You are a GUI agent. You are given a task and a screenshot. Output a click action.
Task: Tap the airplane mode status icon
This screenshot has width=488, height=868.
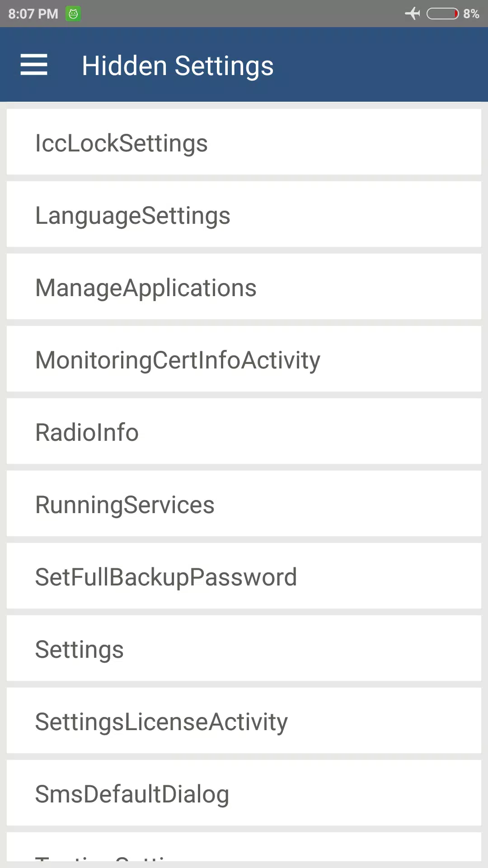pyautogui.click(x=413, y=14)
